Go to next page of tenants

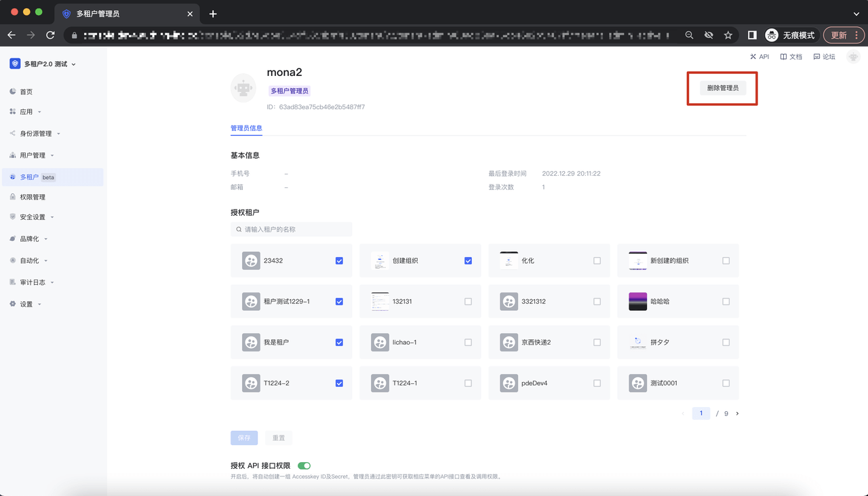pyautogui.click(x=737, y=413)
